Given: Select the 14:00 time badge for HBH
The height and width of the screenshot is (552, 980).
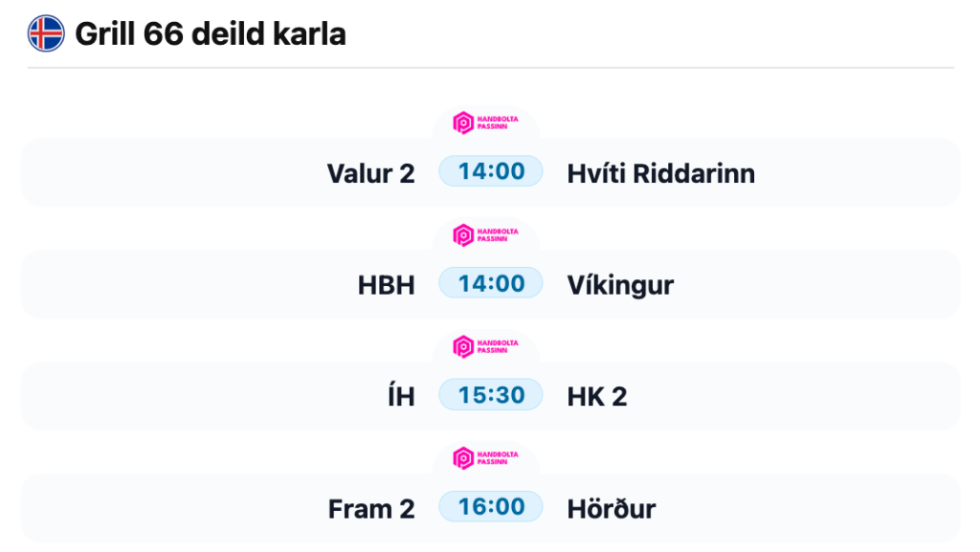Looking at the screenshot, I should coord(491,283).
